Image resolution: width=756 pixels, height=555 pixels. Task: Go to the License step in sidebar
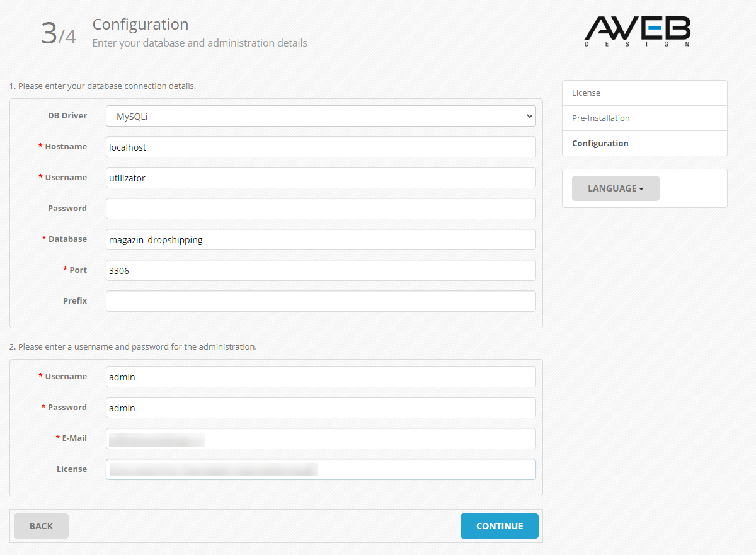point(644,93)
